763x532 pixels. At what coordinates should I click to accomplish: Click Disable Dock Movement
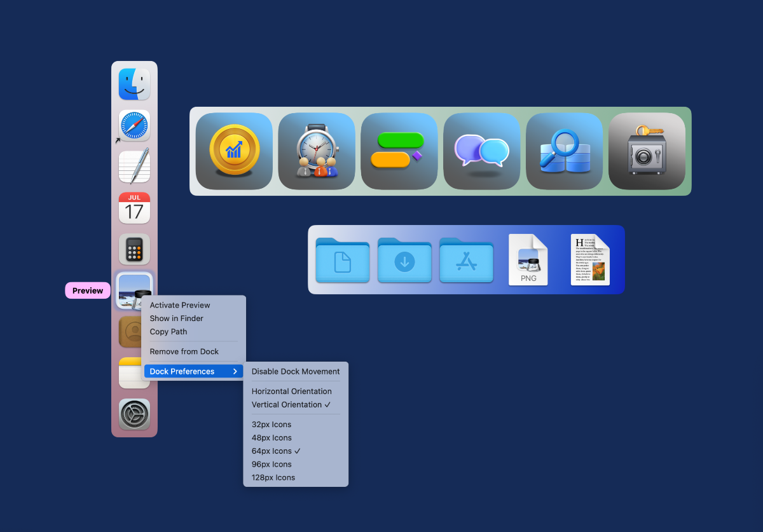click(x=296, y=371)
